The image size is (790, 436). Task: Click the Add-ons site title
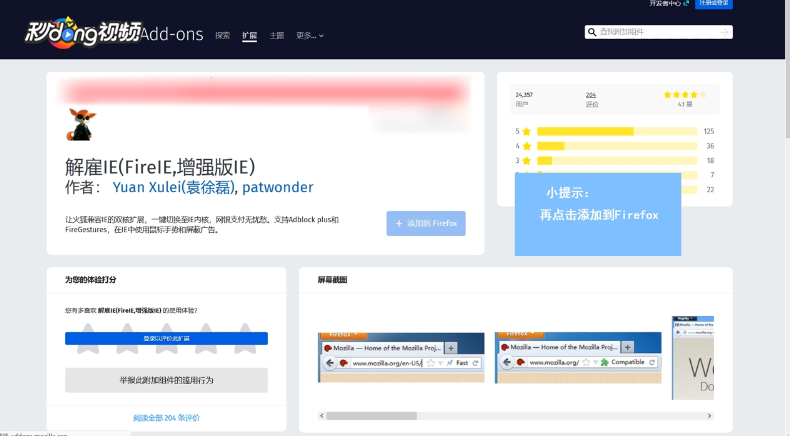click(171, 34)
